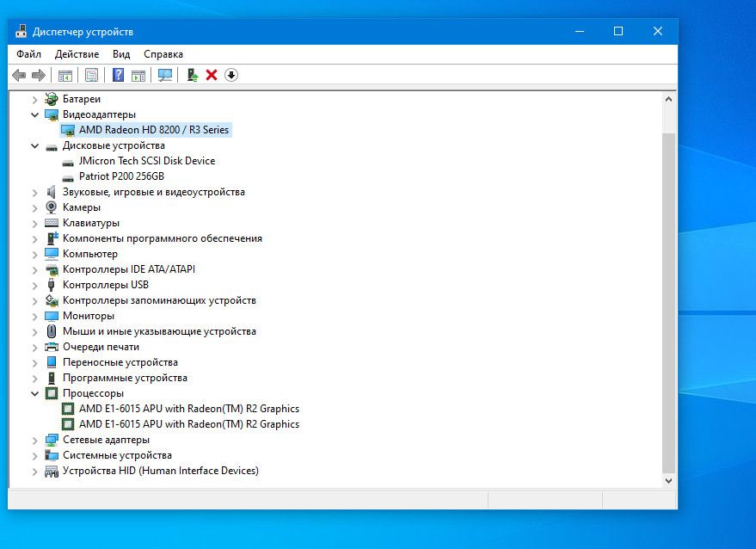This screenshot has width=756, height=549.
Task: Toggle the console tree pane icon
Action: [65, 75]
